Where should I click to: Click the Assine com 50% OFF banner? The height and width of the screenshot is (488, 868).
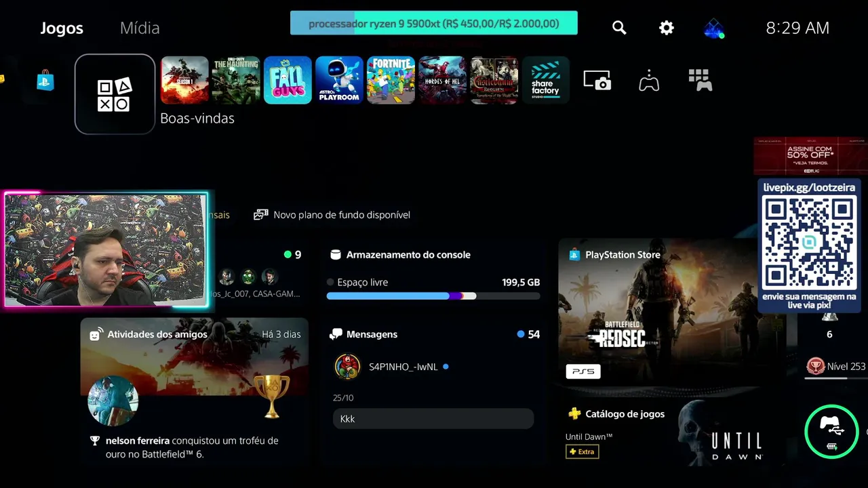[810, 156]
